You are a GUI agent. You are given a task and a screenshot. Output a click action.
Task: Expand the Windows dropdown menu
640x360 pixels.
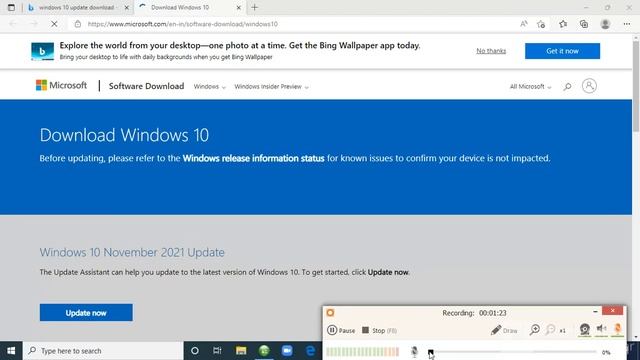[x=209, y=87]
